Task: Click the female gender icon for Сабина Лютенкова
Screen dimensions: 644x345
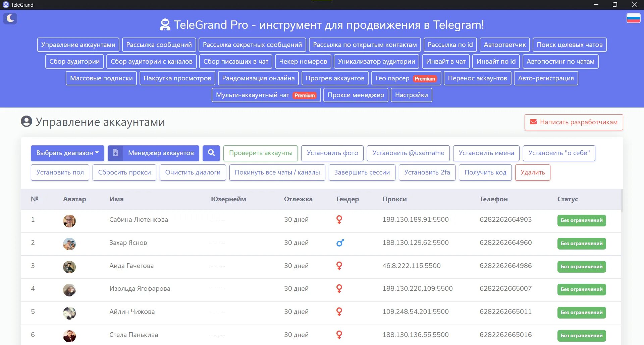Action: (339, 220)
